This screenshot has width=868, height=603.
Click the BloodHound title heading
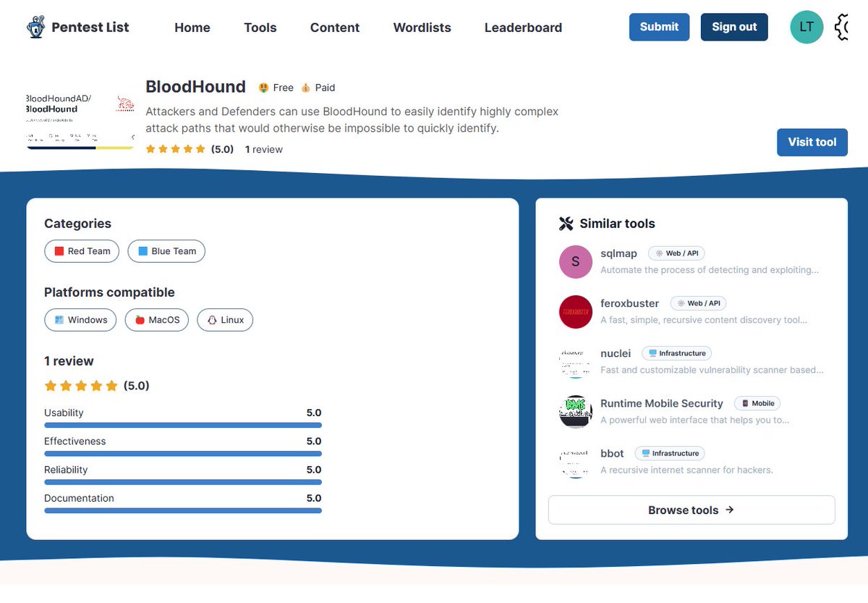196,87
